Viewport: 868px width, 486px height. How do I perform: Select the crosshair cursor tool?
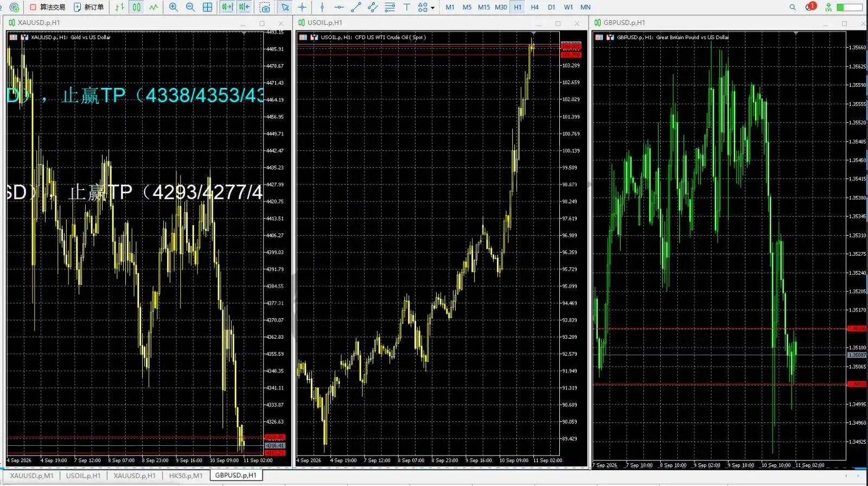302,7
